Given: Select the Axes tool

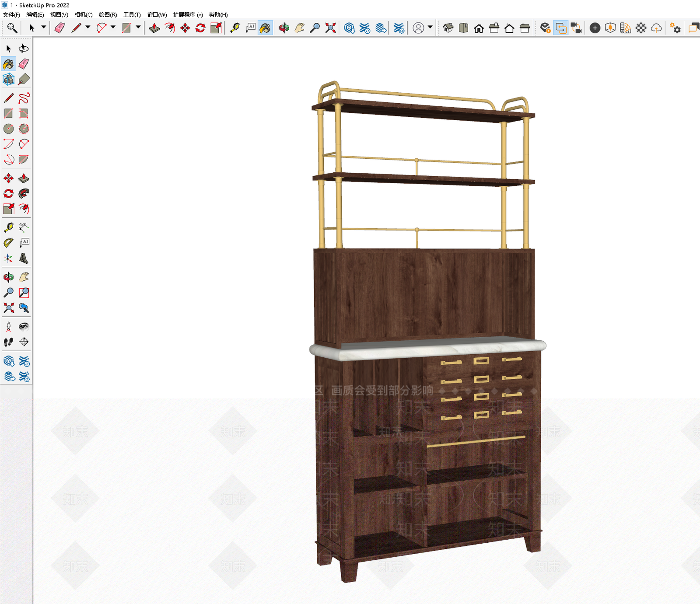Looking at the screenshot, I should click(x=8, y=258).
